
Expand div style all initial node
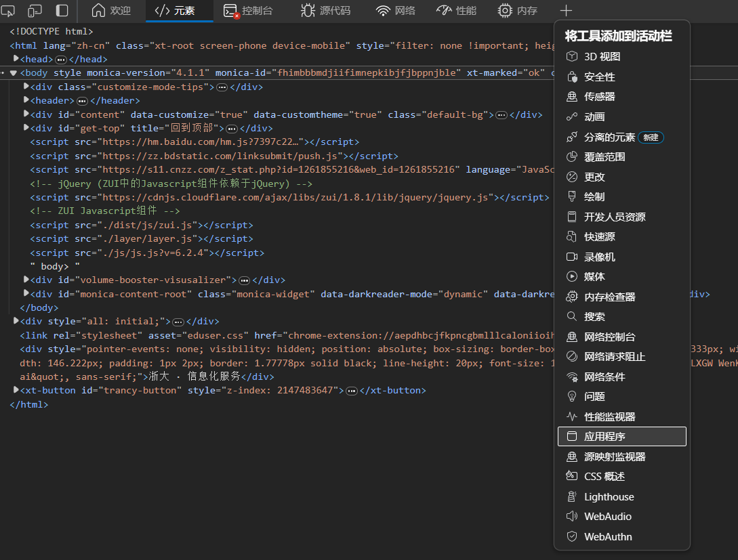coord(16,321)
